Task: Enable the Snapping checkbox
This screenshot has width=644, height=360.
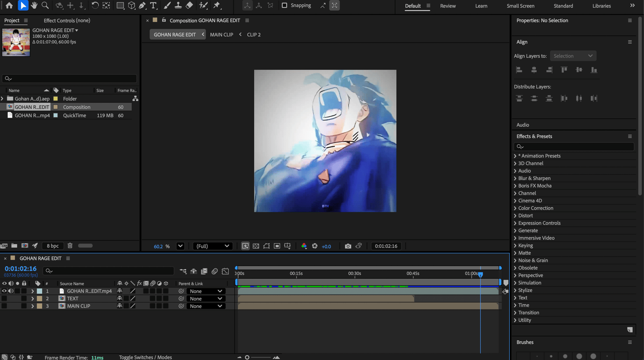Action: [284, 6]
